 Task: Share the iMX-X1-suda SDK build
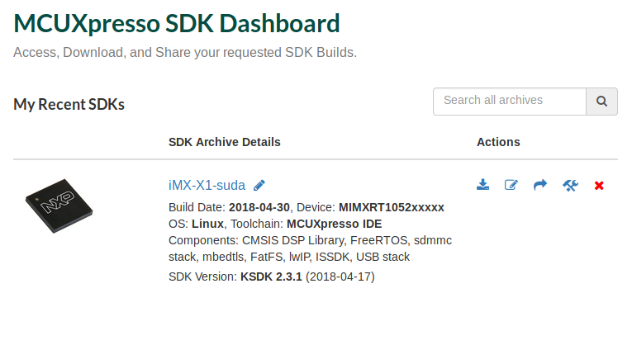(540, 185)
